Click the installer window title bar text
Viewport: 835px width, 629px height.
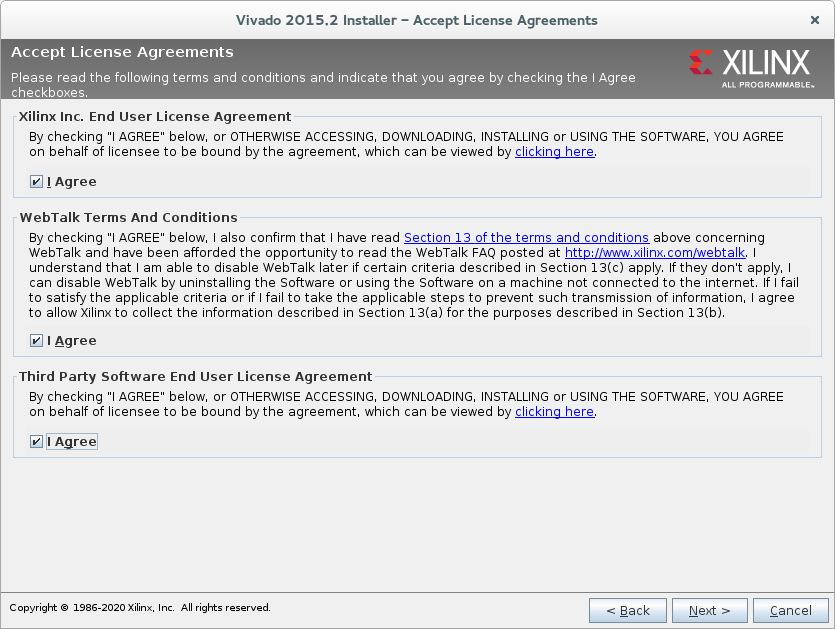(x=416, y=20)
